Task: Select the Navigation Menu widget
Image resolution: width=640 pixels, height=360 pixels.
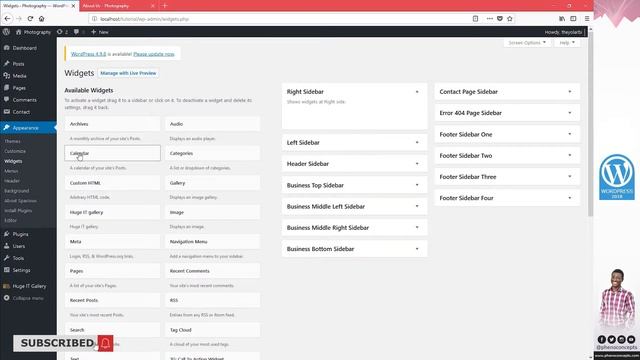Action: (x=212, y=242)
